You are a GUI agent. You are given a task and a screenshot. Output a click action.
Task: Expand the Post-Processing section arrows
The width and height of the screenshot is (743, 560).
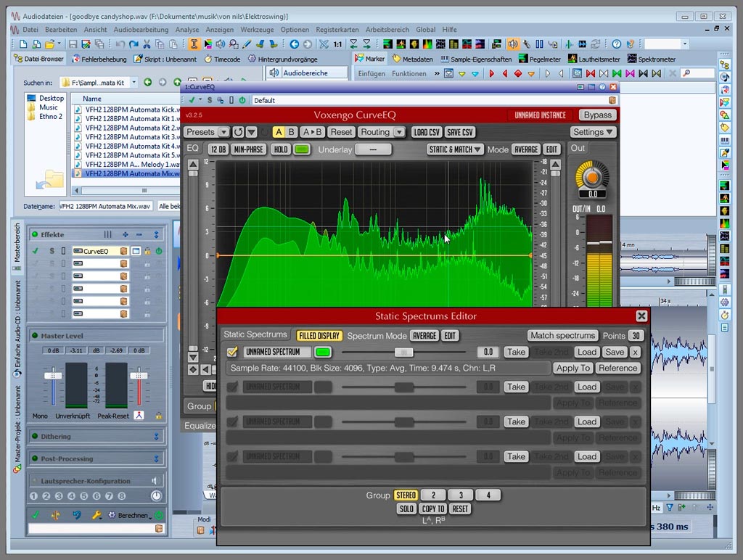click(x=157, y=458)
